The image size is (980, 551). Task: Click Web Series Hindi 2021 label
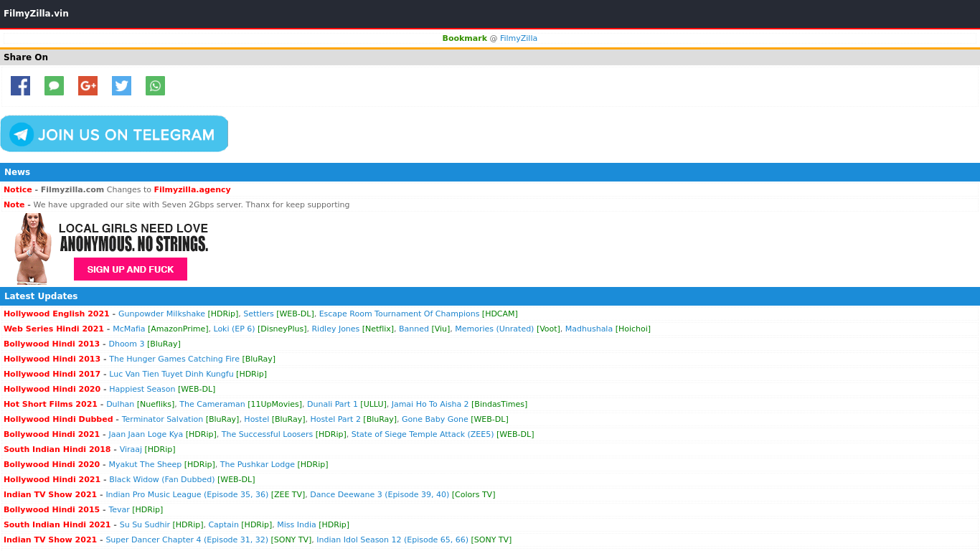click(x=54, y=329)
